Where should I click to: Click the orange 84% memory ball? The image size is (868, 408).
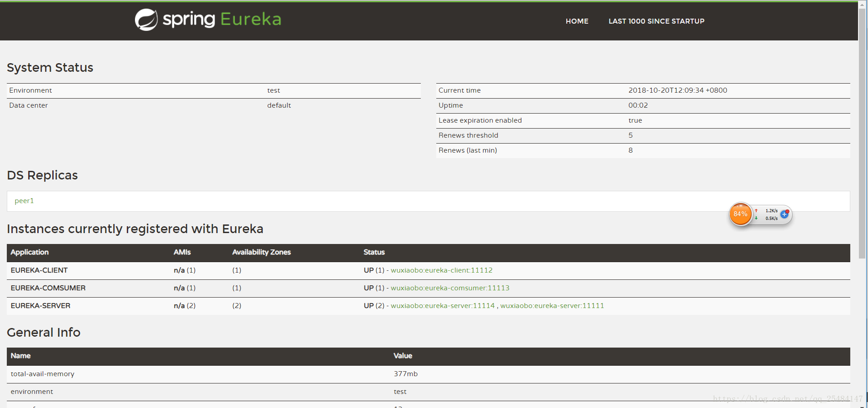(740, 214)
